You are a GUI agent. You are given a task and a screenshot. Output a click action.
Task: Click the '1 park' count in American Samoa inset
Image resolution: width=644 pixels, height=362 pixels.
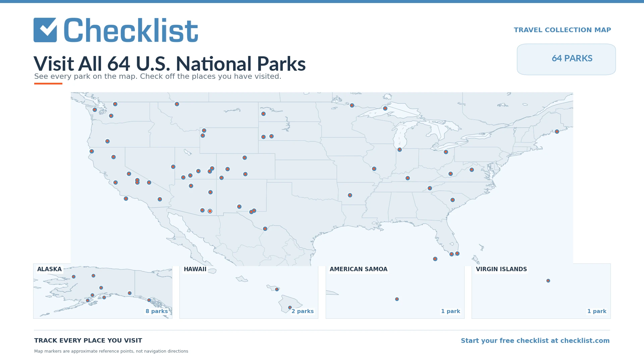click(x=450, y=311)
